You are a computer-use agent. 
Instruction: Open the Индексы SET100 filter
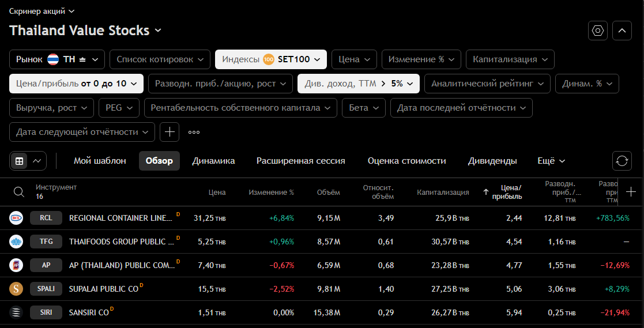point(271,59)
